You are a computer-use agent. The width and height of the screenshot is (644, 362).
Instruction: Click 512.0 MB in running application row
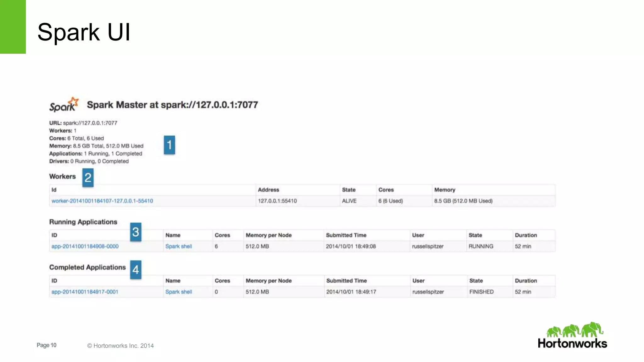(x=257, y=246)
